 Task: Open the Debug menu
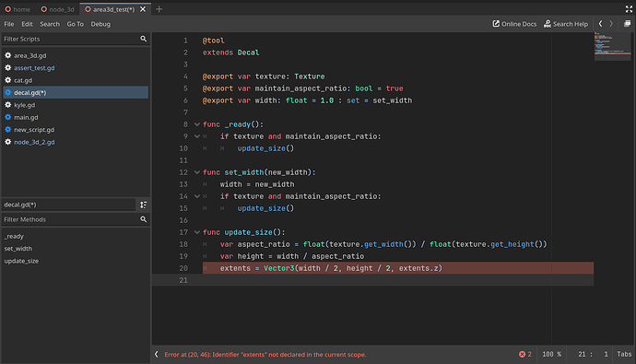tap(100, 24)
